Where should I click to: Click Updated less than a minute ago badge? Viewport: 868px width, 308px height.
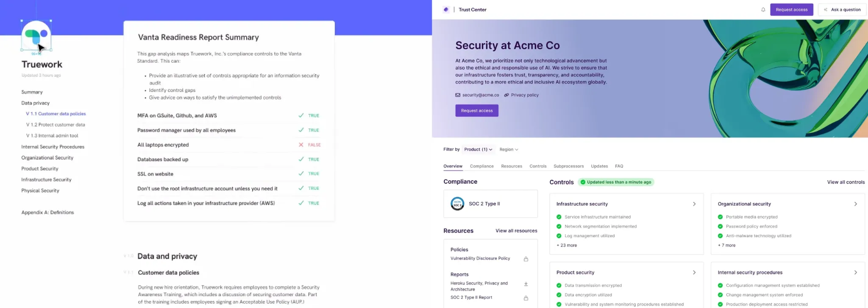(616, 182)
